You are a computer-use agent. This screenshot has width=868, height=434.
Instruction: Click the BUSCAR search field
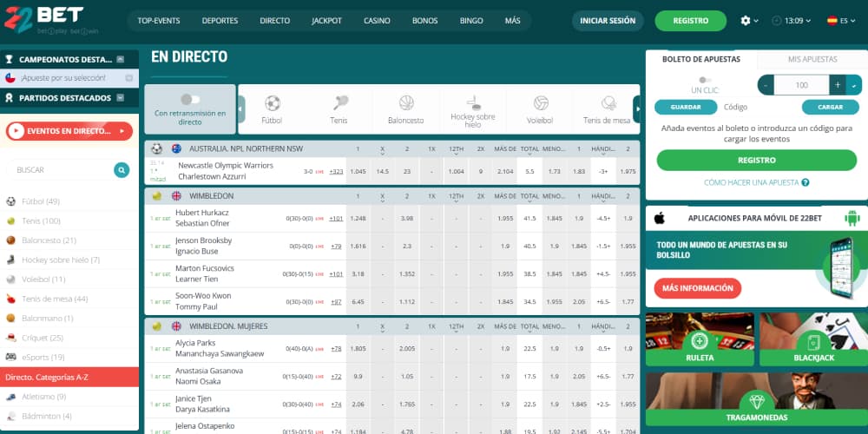60,170
